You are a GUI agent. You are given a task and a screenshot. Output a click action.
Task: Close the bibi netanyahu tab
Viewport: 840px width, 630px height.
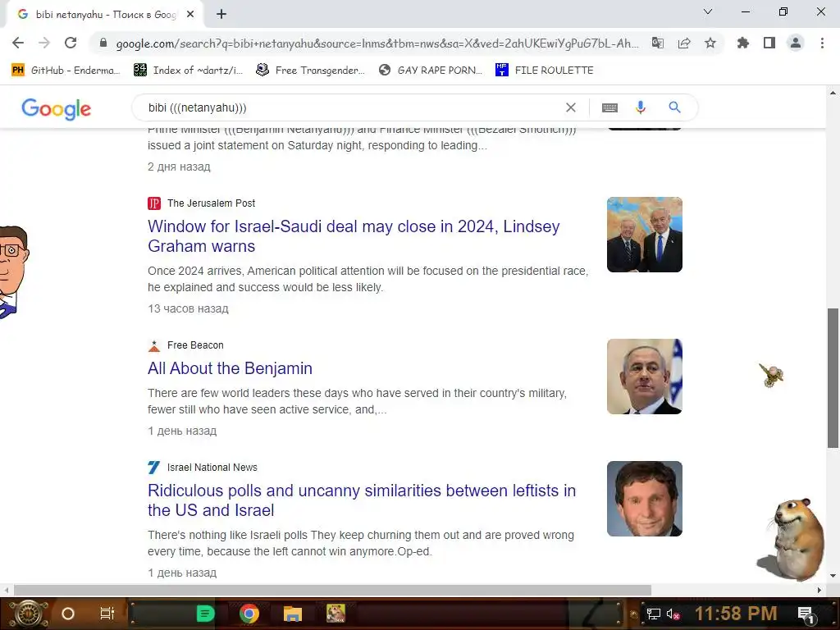pos(190,15)
